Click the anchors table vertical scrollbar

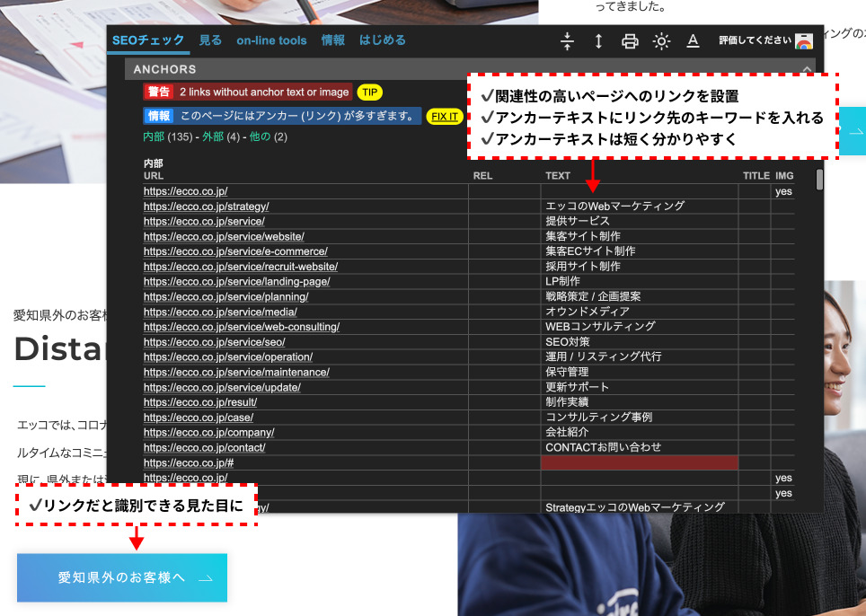819,180
